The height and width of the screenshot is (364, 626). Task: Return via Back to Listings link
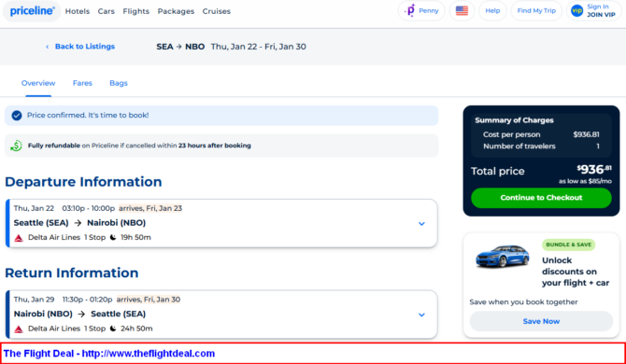(85, 47)
